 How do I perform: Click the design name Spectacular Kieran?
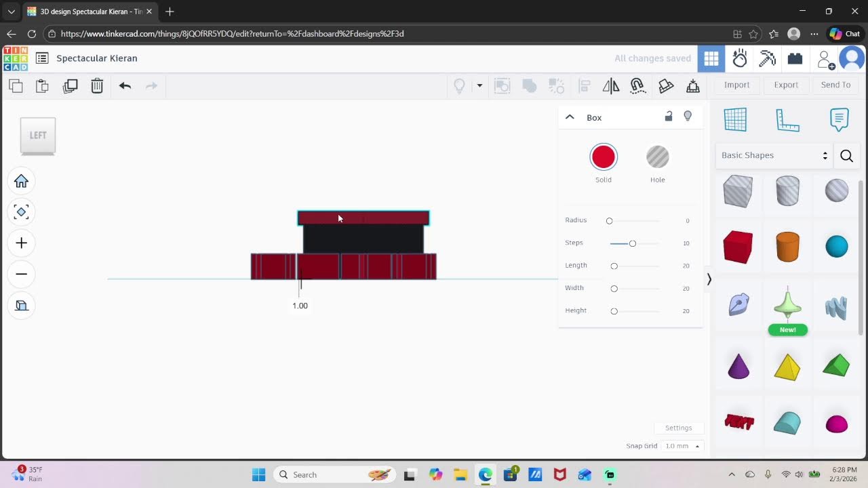[x=97, y=58]
